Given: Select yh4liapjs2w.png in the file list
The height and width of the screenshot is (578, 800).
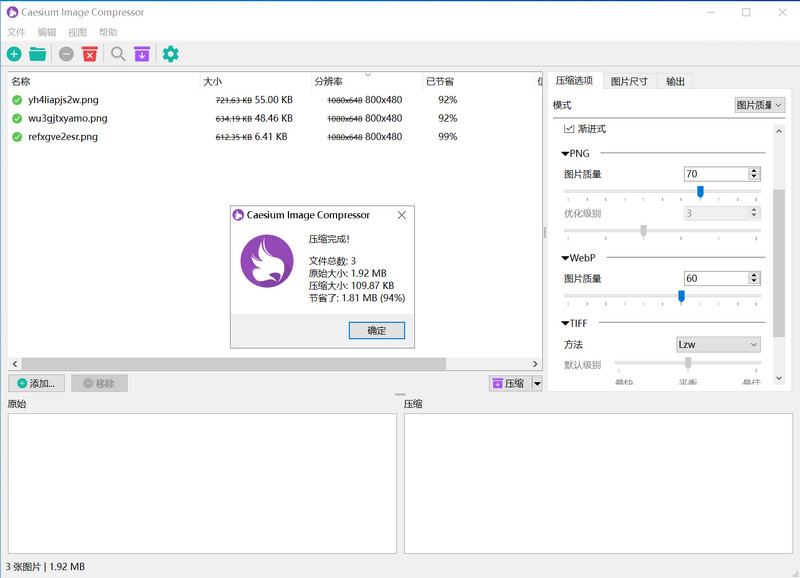Looking at the screenshot, I should click(63, 99).
